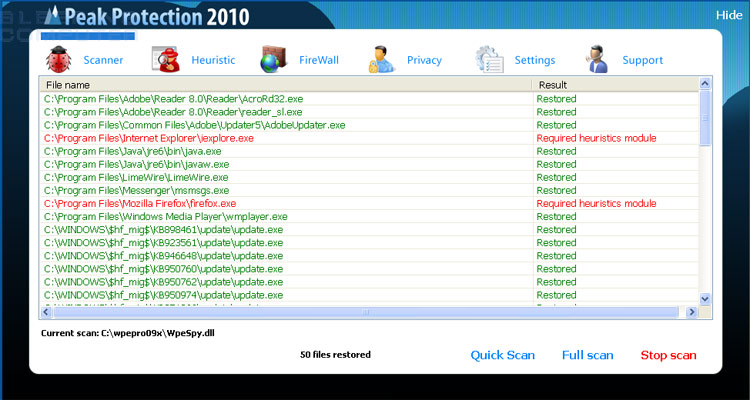The height and width of the screenshot is (400, 750).
Task: Click the horizontal scrollbar right arrow
Action: [692, 312]
